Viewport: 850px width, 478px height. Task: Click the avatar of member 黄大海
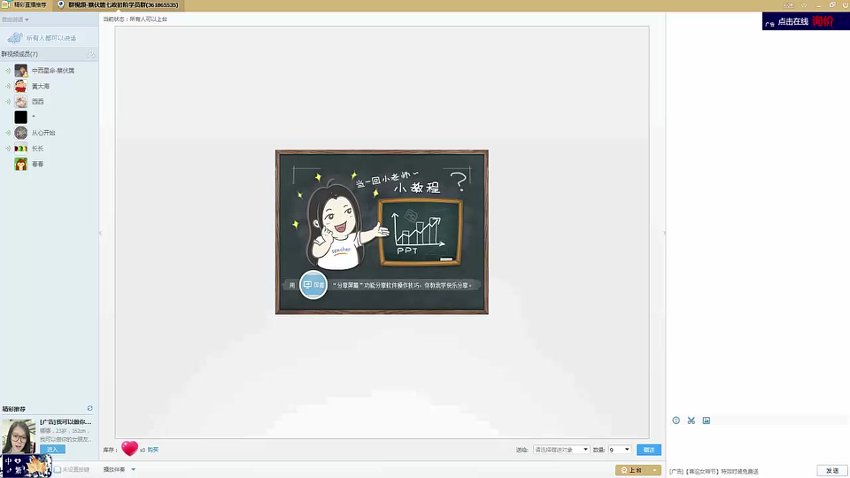click(x=21, y=86)
